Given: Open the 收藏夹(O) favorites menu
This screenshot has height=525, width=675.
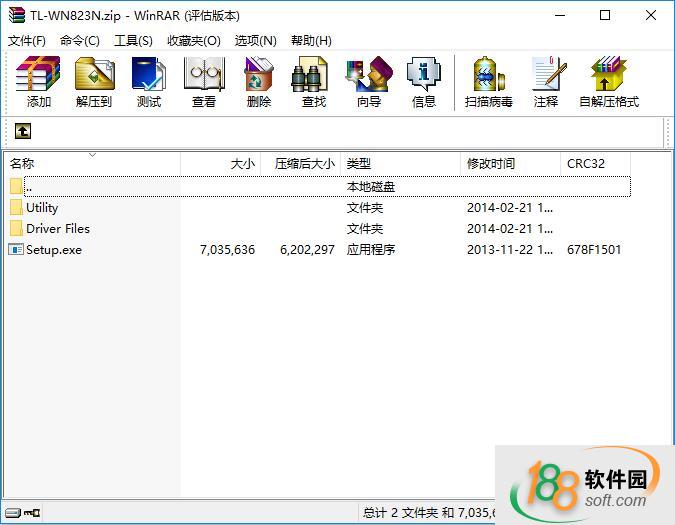Looking at the screenshot, I should point(193,41).
